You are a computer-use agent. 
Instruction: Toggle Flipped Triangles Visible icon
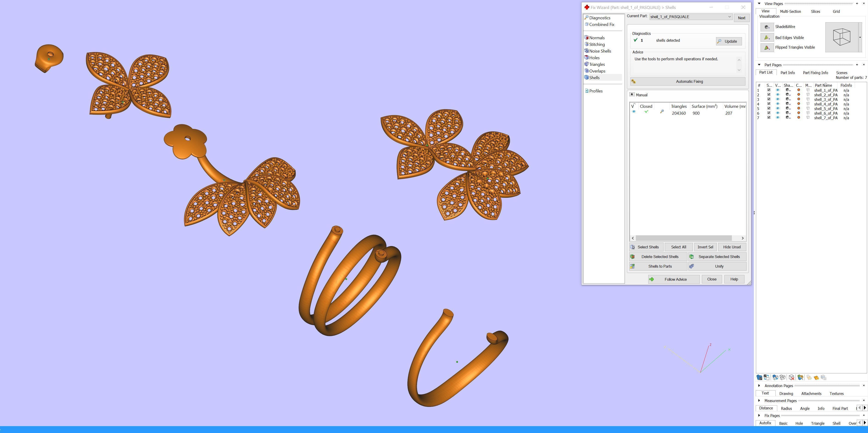[767, 47]
